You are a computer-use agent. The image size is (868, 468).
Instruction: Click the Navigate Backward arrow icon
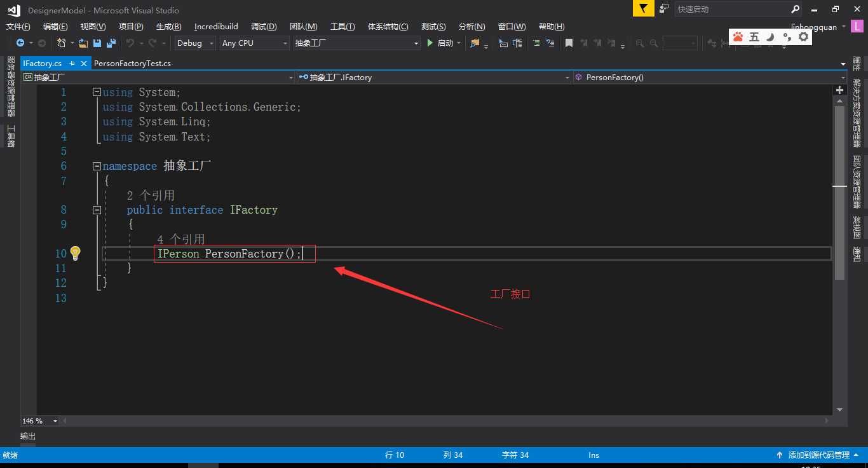20,43
